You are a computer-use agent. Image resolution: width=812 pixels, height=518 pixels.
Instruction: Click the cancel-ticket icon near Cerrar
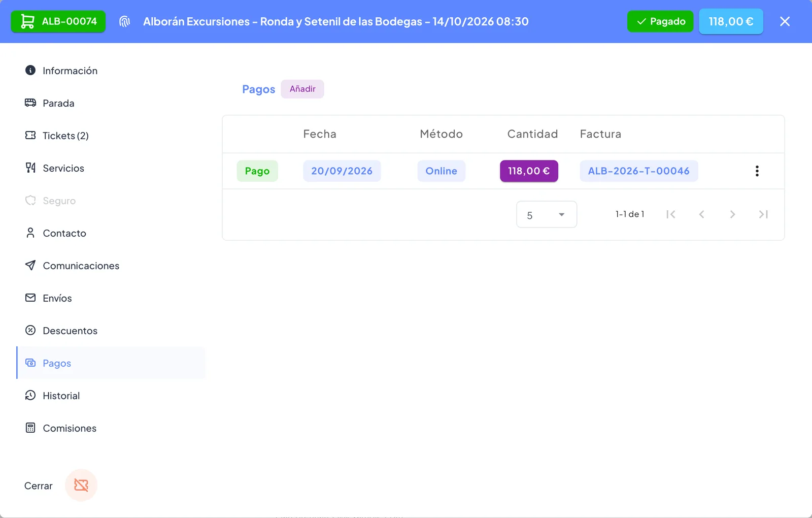point(81,485)
